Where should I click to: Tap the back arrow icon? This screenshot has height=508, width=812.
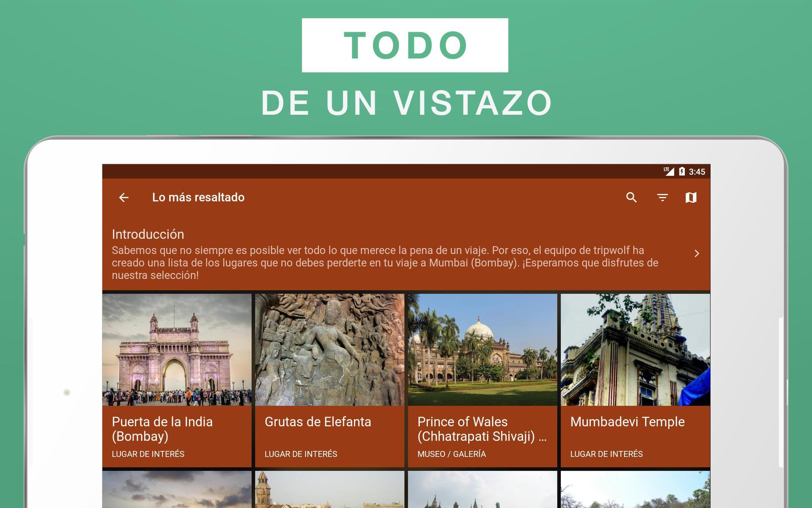123,197
